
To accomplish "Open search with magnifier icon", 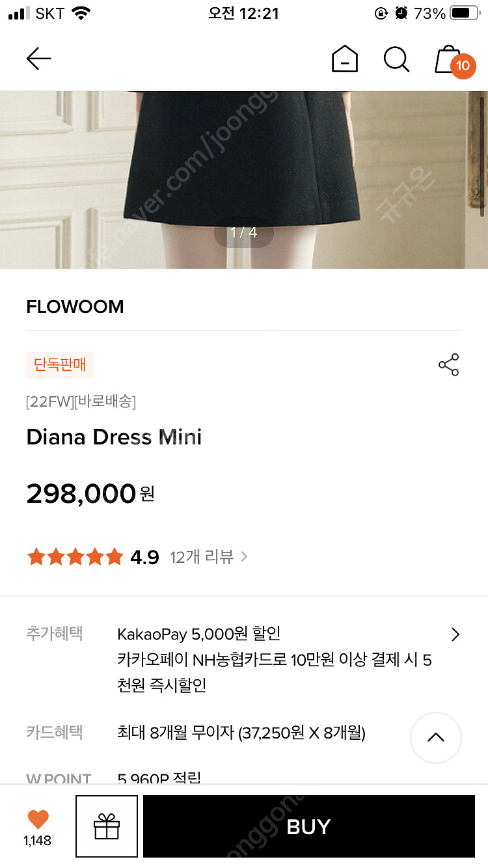I will (396, 59).
